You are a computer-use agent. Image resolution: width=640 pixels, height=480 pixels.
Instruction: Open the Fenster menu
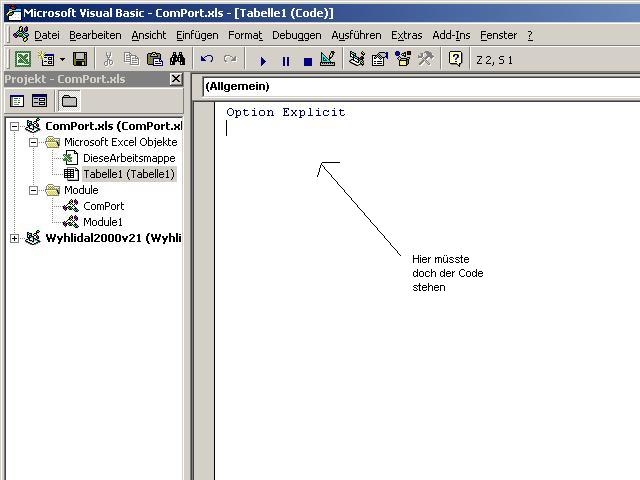click(498, 36)
